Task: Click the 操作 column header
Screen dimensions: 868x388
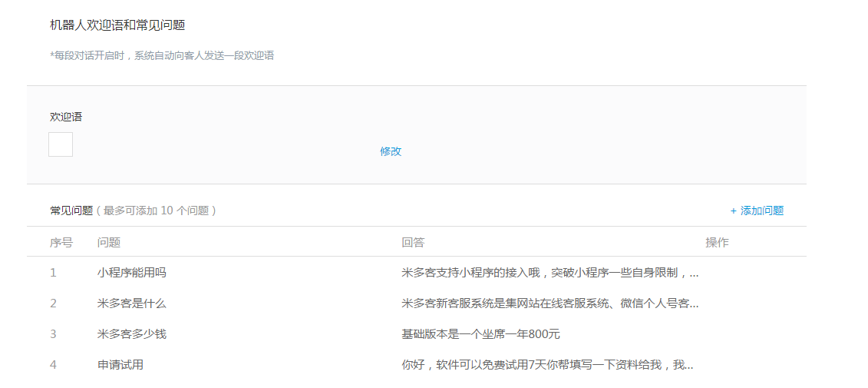Action: 717,243
